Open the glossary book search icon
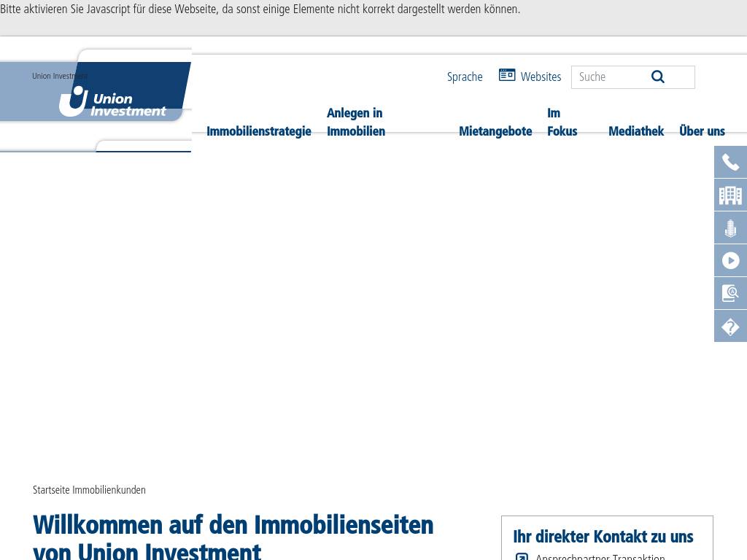Image resolution: width=747 pixels, height=560 pixels. click(x=730, y=293)
